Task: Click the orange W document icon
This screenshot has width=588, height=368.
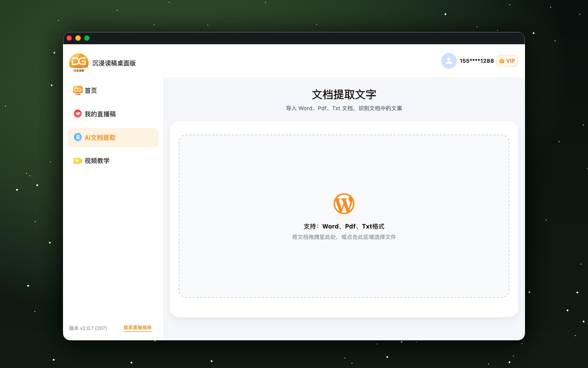Action: [344, 204]
